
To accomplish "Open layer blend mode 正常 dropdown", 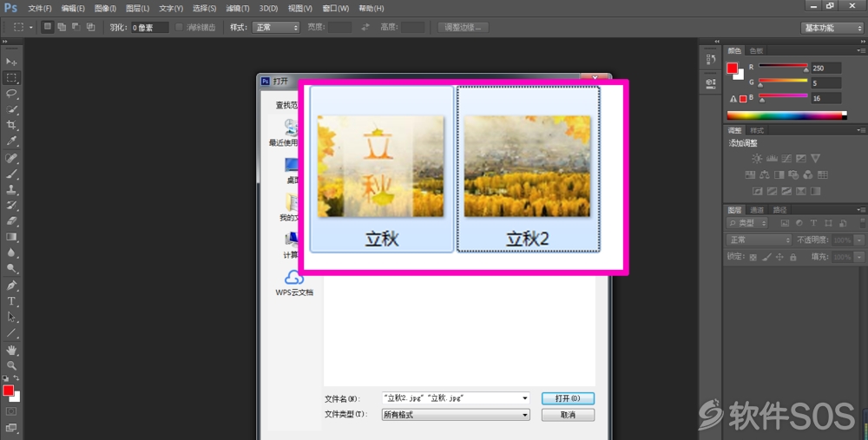I will tap(759, 240).
